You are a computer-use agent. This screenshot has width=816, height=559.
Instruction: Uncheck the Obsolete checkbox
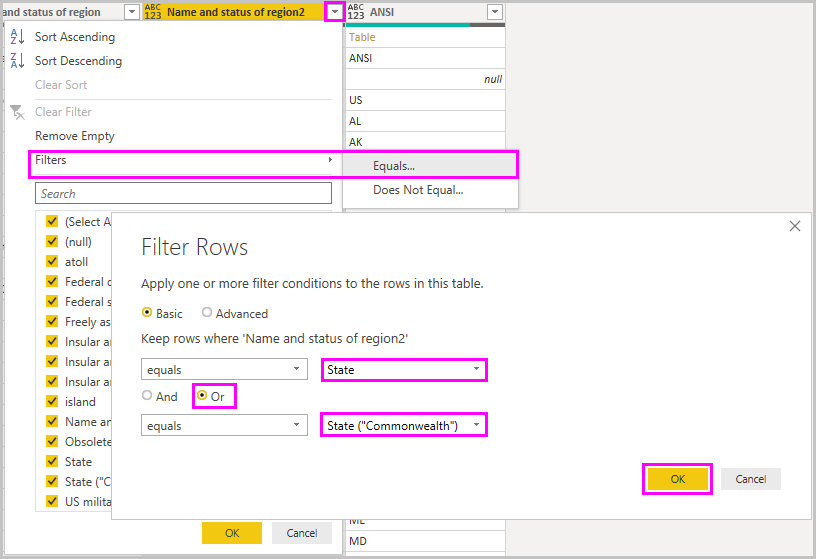(x=52, y=441)
